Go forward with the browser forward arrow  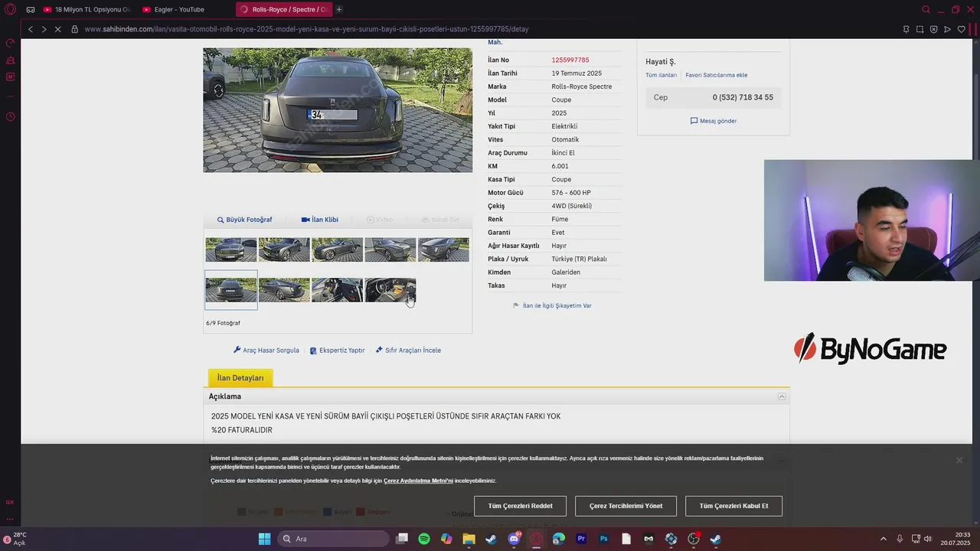pos(44,29)
